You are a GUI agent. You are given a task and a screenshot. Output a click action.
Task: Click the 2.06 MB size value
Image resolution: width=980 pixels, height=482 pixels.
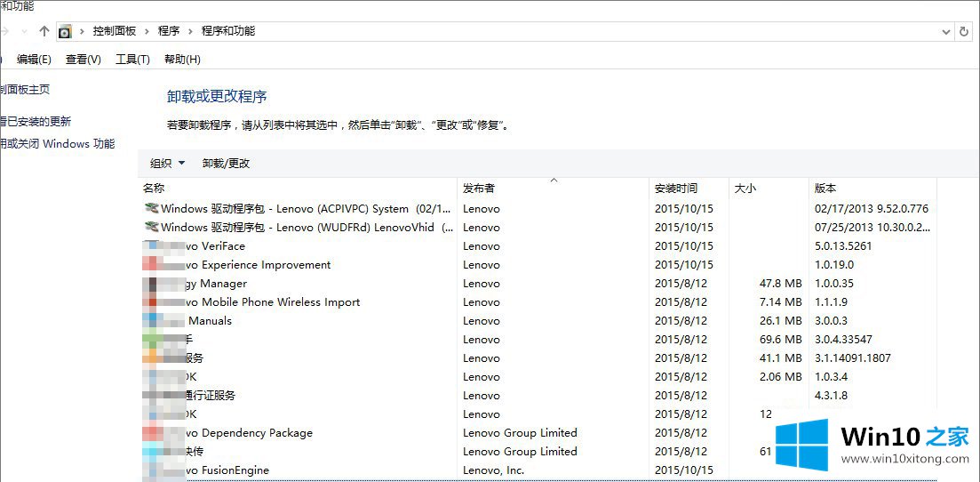pos(781,377)
